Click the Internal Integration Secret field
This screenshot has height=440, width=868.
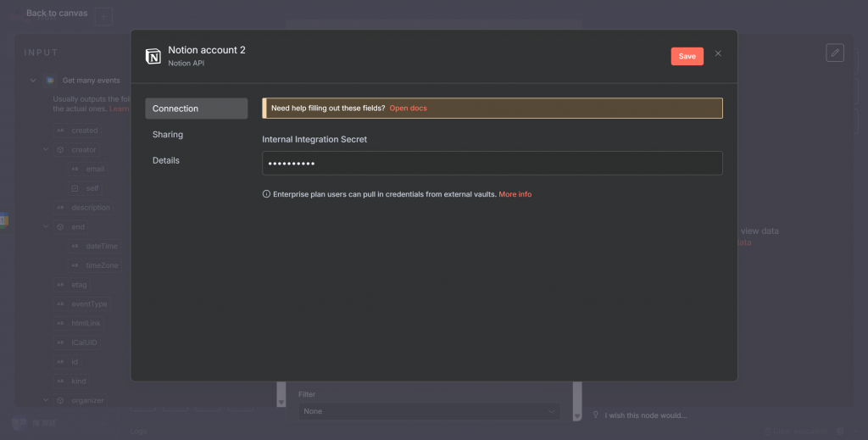pyautogui.click(x=492, y=164)
